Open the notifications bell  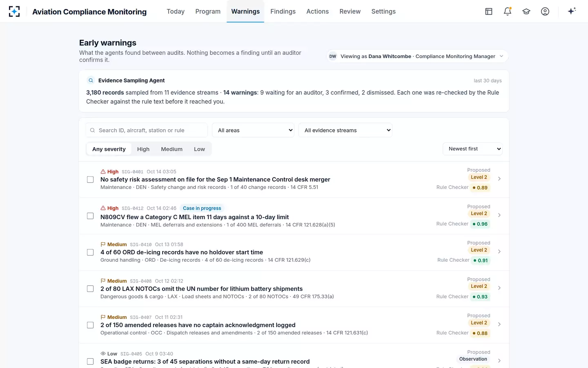[x=508, y=11]
